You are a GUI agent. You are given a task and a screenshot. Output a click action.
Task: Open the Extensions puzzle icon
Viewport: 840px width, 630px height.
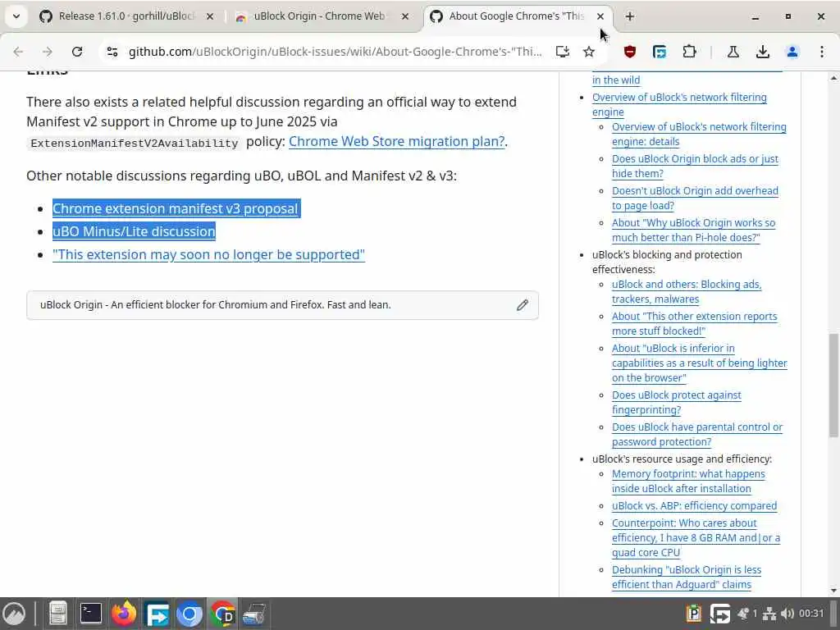click(689, 52)
